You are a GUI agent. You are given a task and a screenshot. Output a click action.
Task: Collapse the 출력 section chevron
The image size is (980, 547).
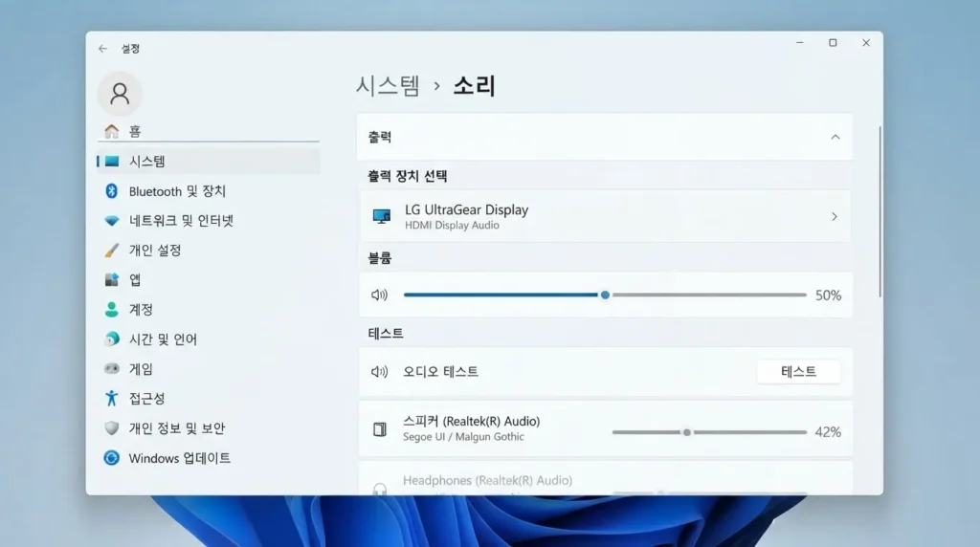[x=835, y=137]
